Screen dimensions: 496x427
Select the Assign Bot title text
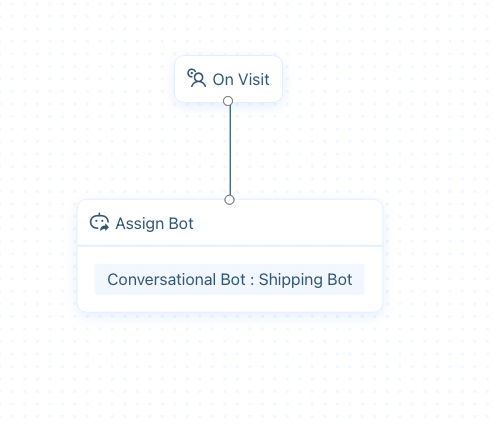pos(154,224)
